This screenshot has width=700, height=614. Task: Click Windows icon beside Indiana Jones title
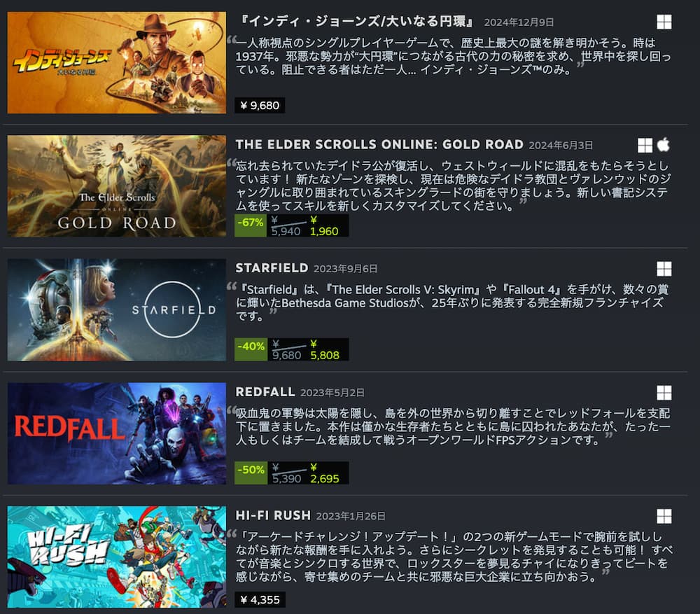[664, 22]
